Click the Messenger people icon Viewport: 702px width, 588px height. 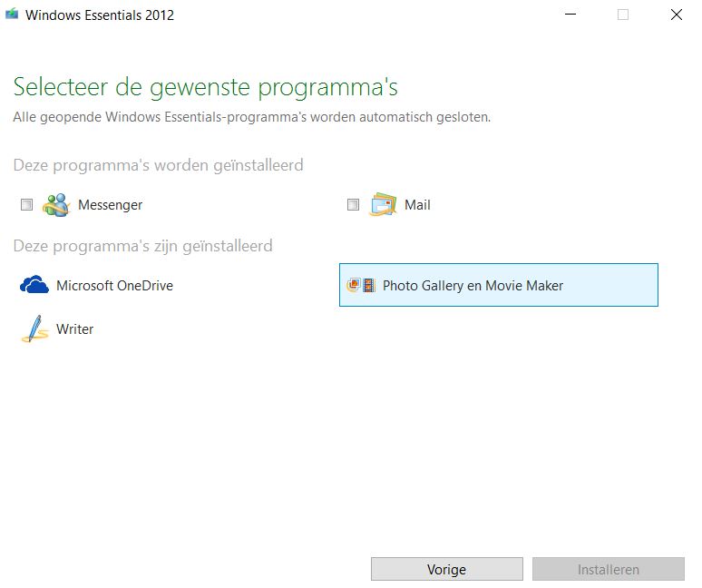(56, 205)
